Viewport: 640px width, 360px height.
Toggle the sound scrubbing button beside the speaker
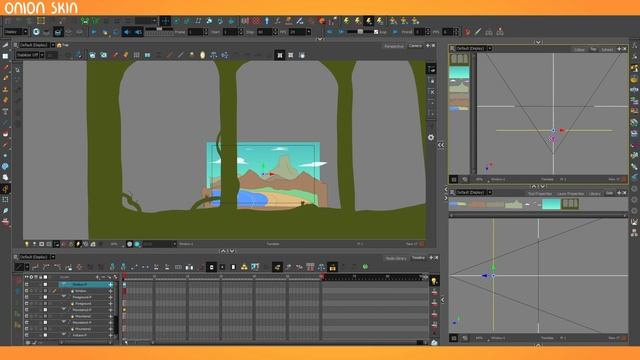point(138,32)
